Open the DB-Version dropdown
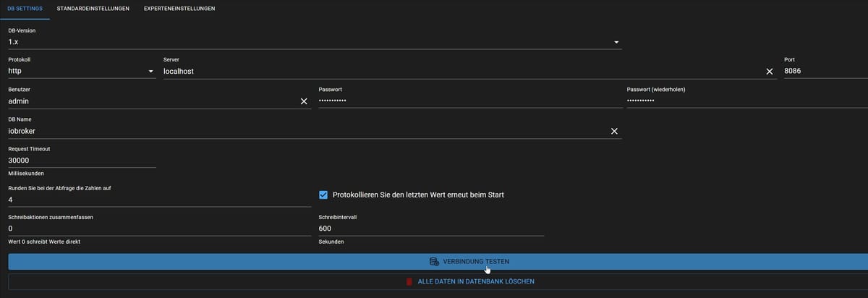Viewport: 868px width, 298px height. tap(315, 42)
